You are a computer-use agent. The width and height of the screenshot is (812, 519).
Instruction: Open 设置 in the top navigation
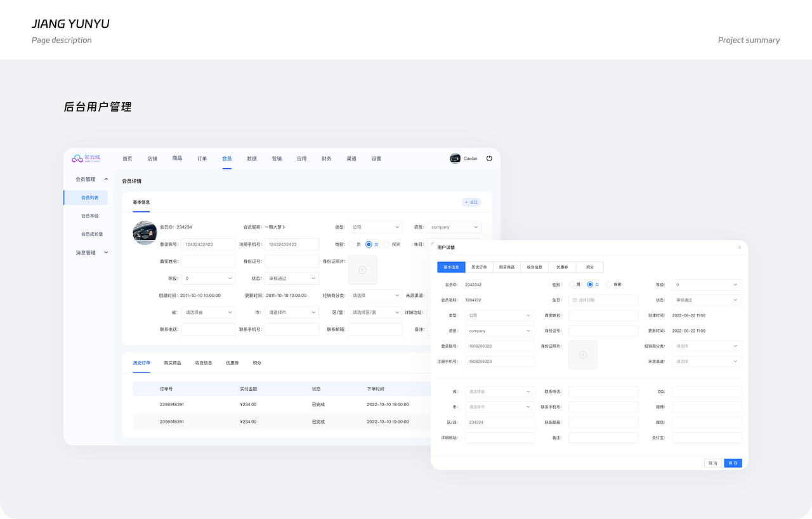coord(376,159)
